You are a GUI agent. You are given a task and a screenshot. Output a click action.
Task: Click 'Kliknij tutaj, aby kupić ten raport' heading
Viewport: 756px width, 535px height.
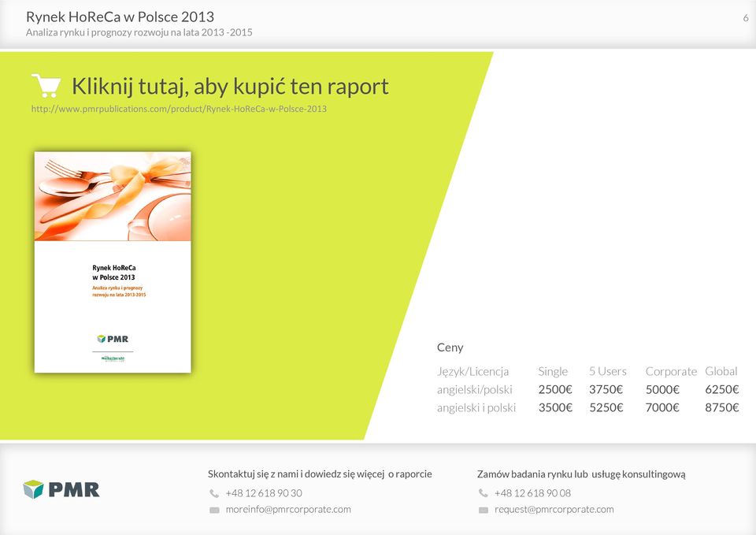(230, 87)
